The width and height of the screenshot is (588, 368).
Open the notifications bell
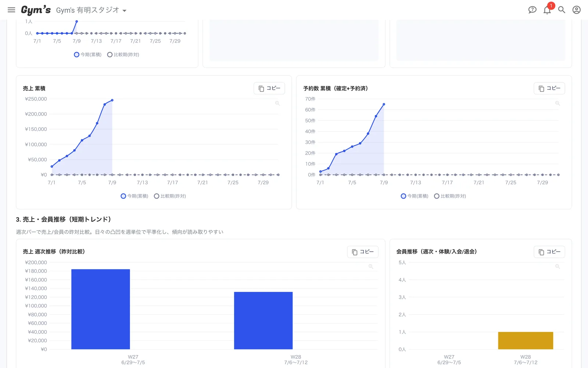coord(547,10)
